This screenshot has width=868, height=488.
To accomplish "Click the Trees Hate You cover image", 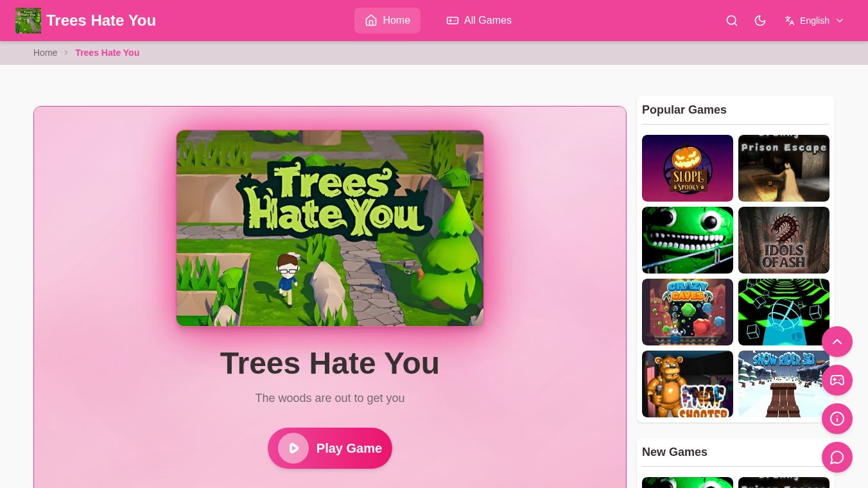I will pos(330,228).
